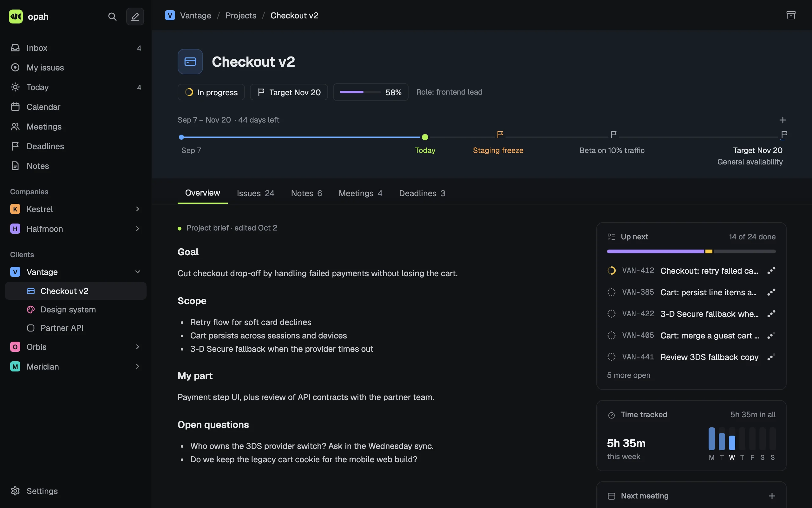Click the opah logo icon
812x508 pixels.
(x=16, y=17)
